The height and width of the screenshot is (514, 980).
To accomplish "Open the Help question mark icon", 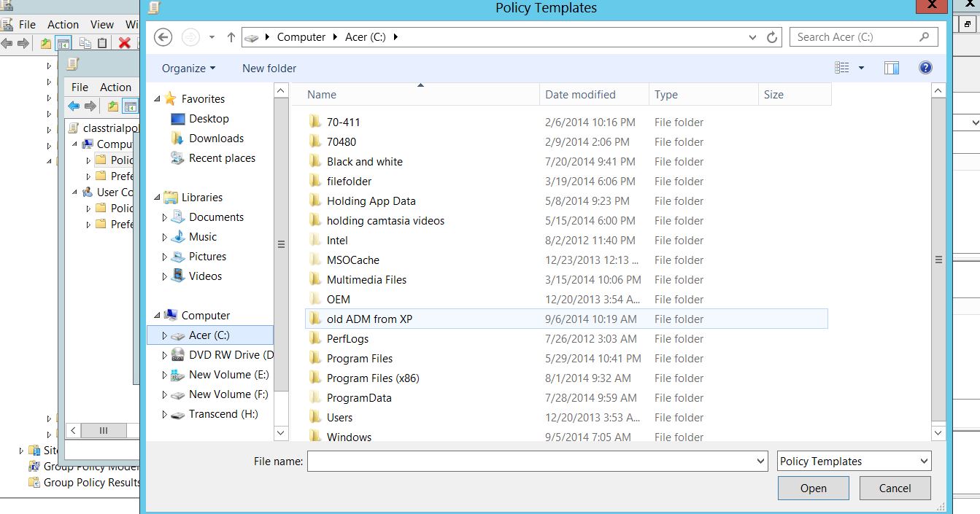I will coord(925,68).
